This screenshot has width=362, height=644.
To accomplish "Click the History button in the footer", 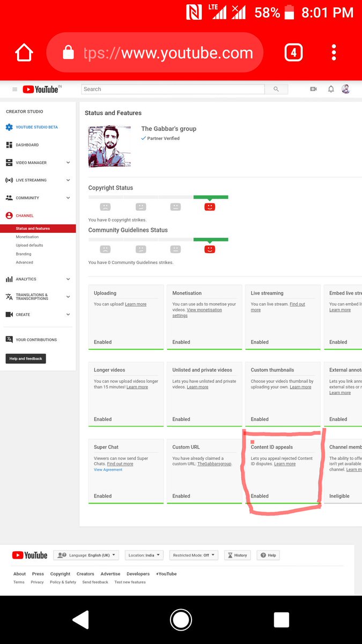I will [x=237, y=555].
